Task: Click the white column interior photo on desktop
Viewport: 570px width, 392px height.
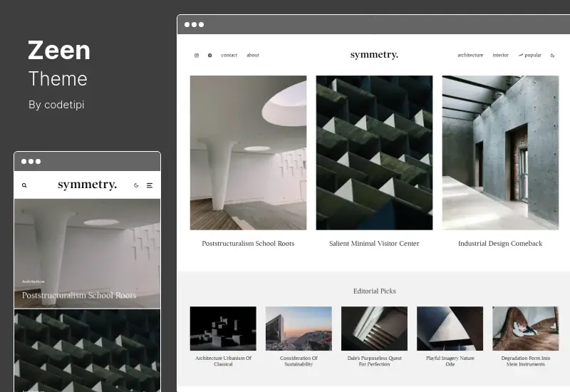Action: click(x=248, y=153)
